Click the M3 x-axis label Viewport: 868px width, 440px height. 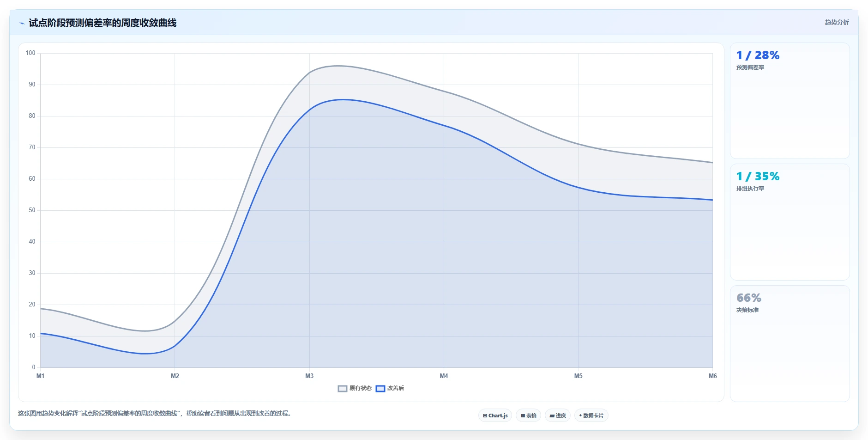click(x=309, y=376)
